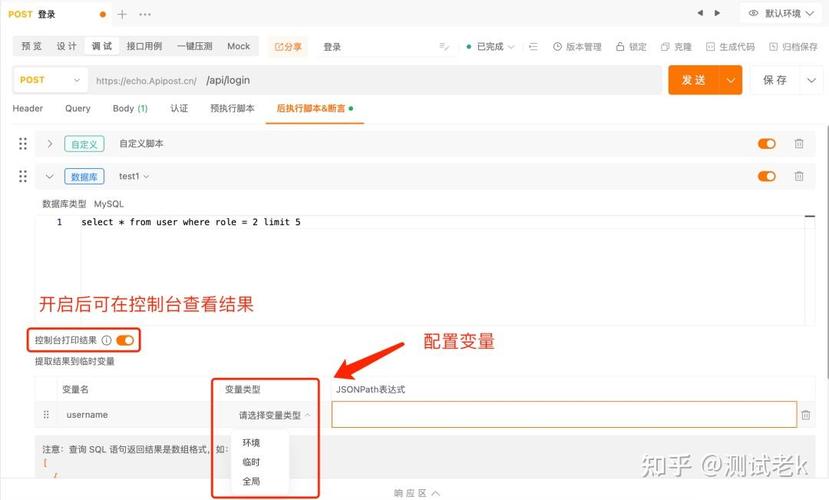The height and width of the screenshot is (500, 829).
Task: Click into the JSONPath表达式 input field
Action: 564,414
